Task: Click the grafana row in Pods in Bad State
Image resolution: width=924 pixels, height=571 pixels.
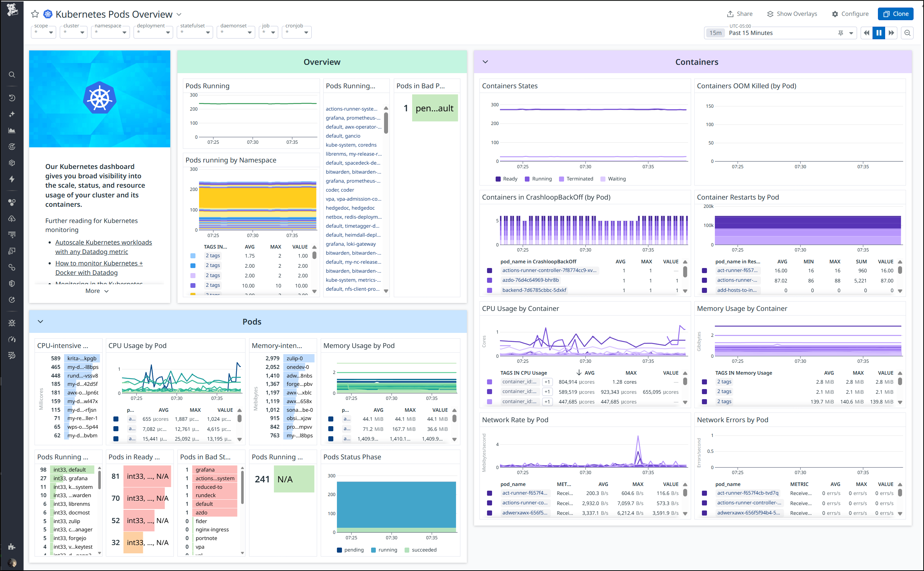Action: click(214, 470)
